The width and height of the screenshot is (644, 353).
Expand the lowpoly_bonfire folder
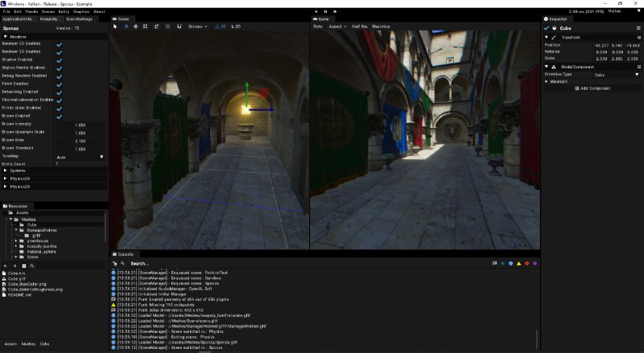click(x=16, y=246)
